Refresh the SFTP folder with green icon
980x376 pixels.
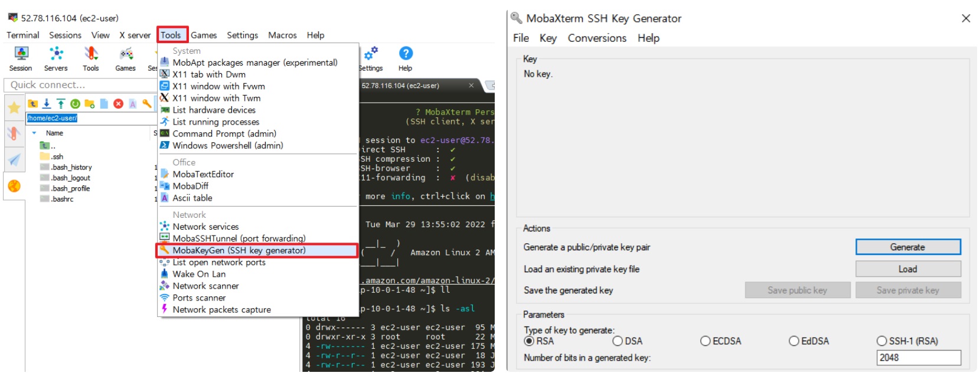click(x=75, y=104)
